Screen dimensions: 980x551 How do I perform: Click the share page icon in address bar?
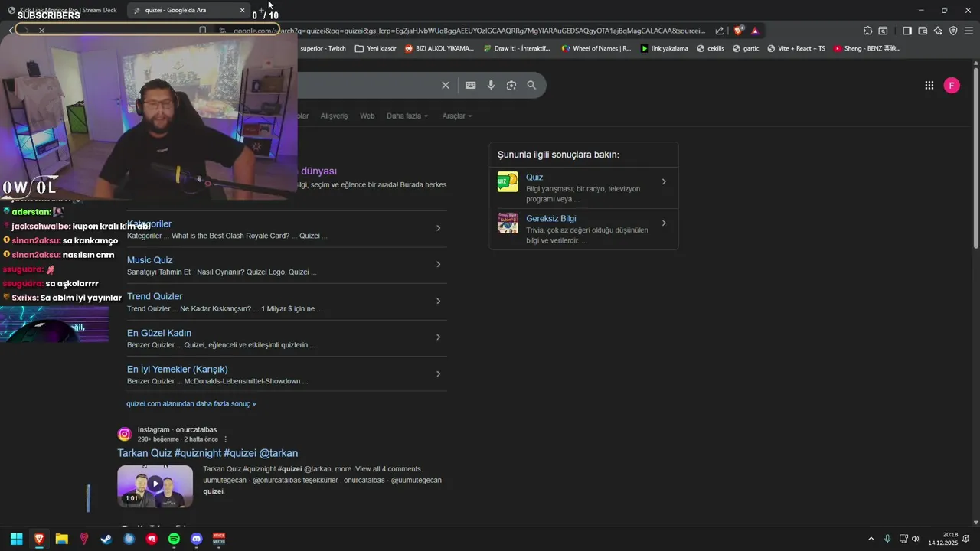(720, 31)
